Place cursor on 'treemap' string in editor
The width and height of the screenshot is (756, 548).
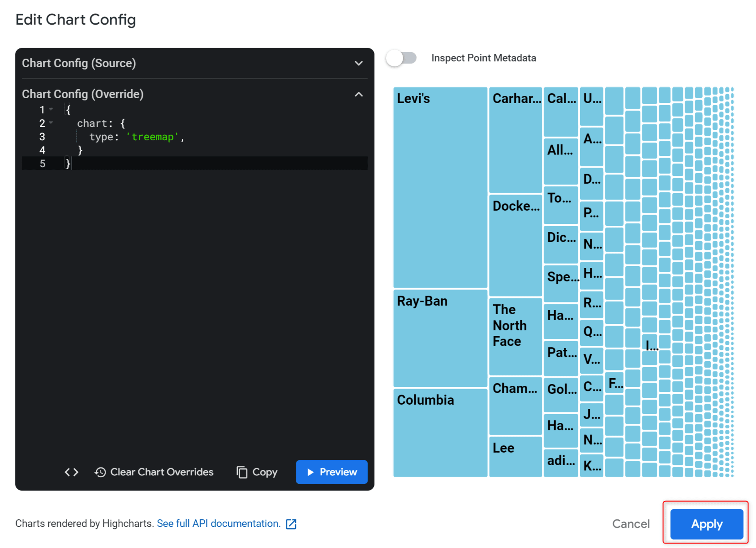pos(152,137)
